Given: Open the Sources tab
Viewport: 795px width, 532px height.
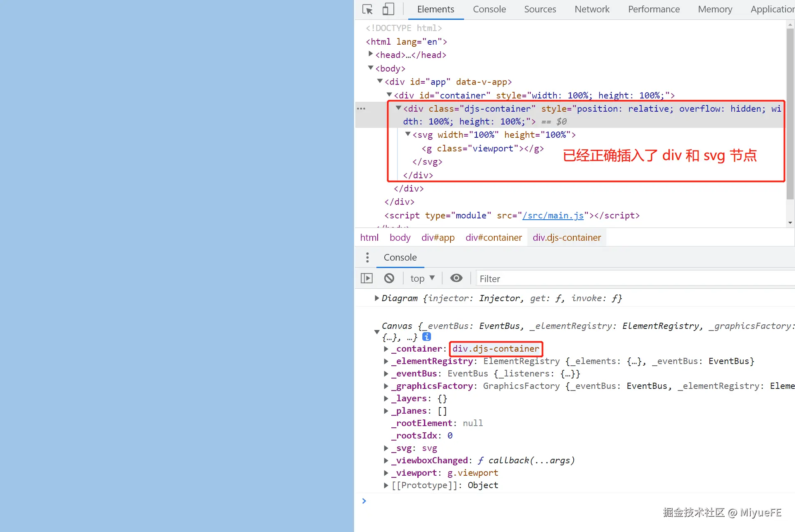Looking at the screenshot, I should [x=540, y=9].
